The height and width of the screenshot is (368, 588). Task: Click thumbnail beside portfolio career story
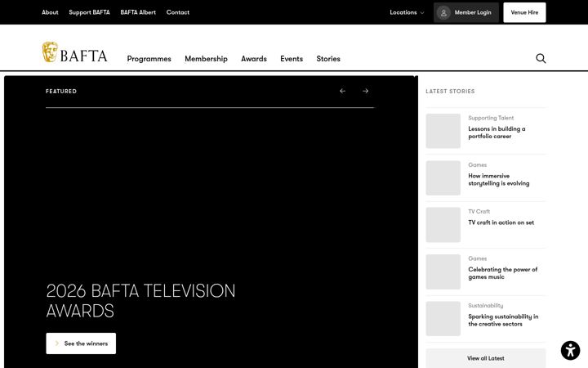pos(443,131)
